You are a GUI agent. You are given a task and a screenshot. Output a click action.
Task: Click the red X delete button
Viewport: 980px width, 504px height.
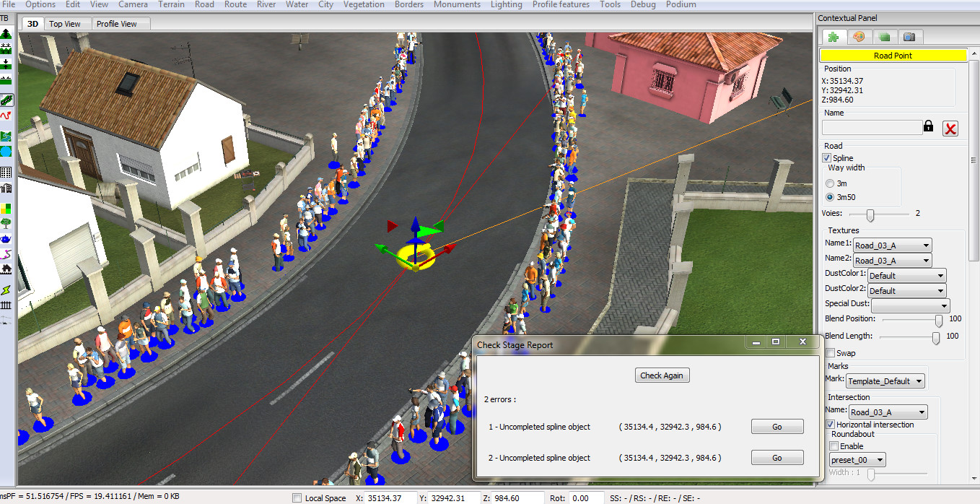950,129
